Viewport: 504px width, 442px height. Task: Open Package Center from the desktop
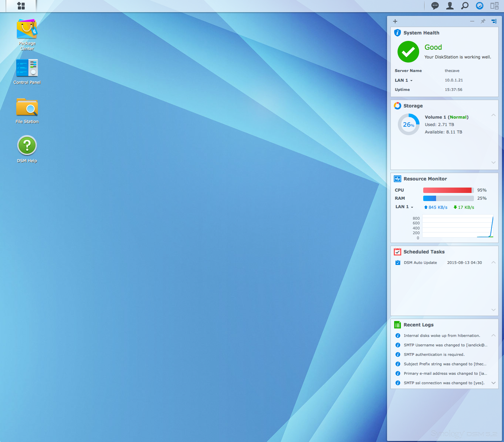coord(27,35)
